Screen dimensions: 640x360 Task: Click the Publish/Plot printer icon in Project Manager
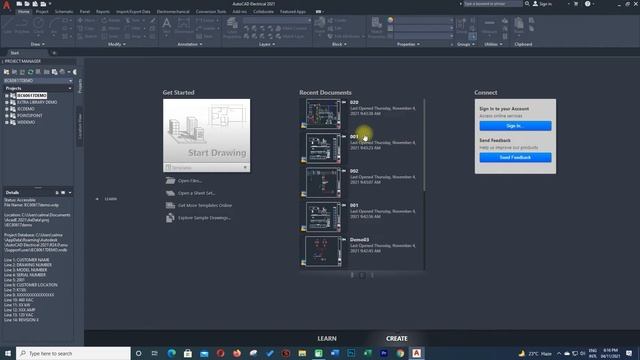tap(62, 72)
